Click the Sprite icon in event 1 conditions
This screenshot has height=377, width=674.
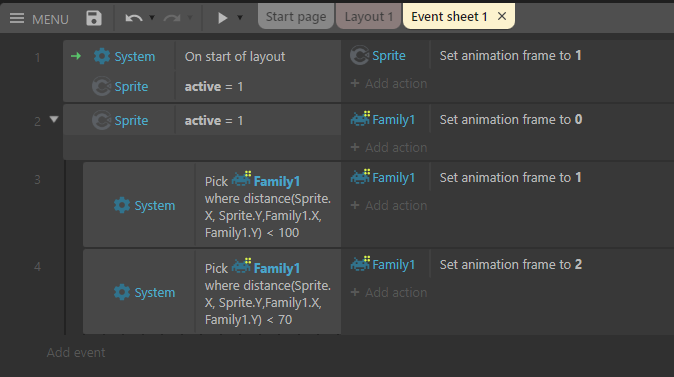(x=101, y=86)
